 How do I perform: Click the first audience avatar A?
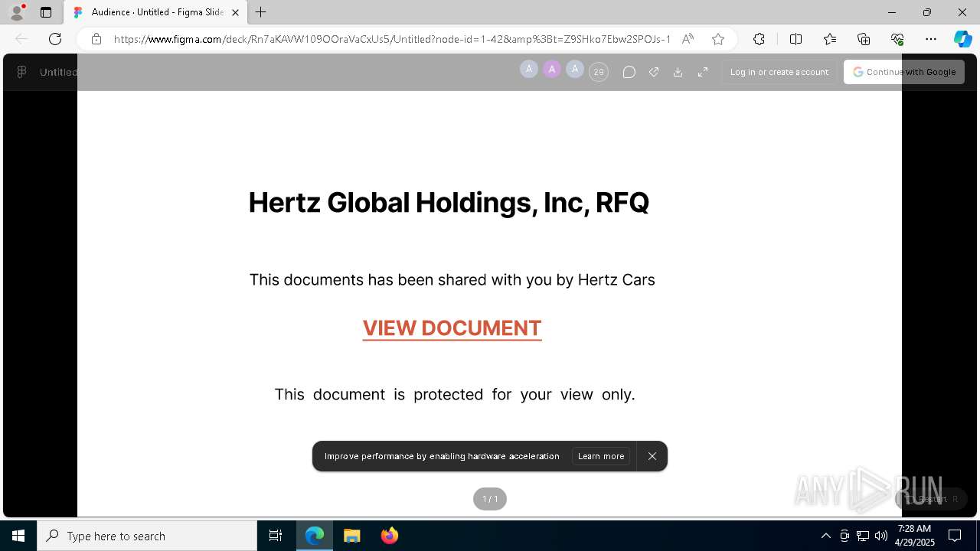pos(529,70)
